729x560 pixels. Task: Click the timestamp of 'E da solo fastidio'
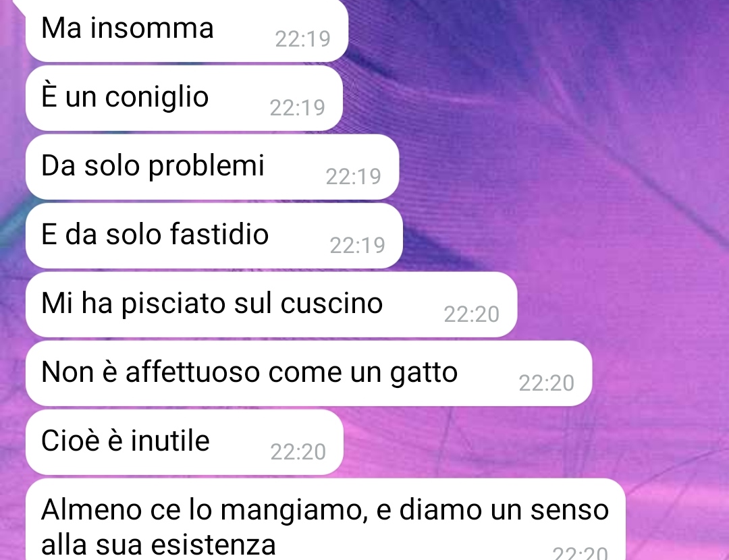tap(358, 246)
